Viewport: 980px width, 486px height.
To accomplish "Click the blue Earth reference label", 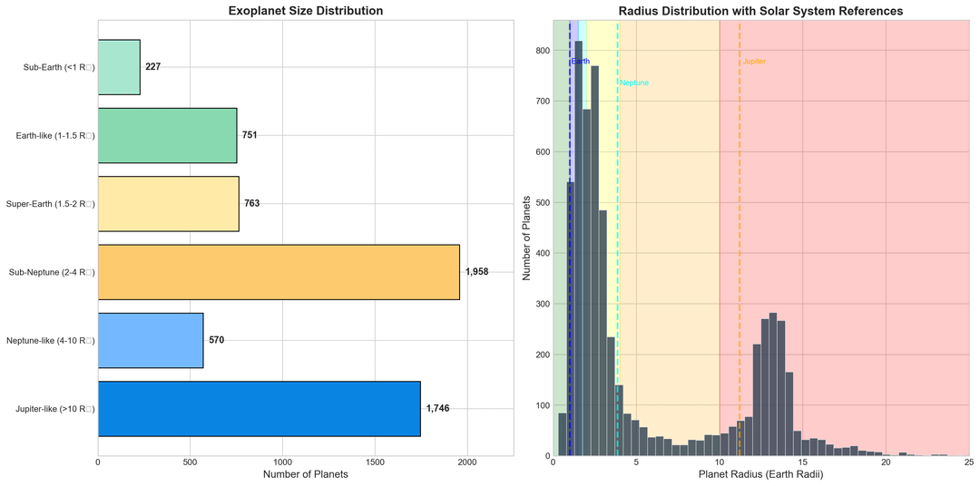I will [x=580, y=62].
